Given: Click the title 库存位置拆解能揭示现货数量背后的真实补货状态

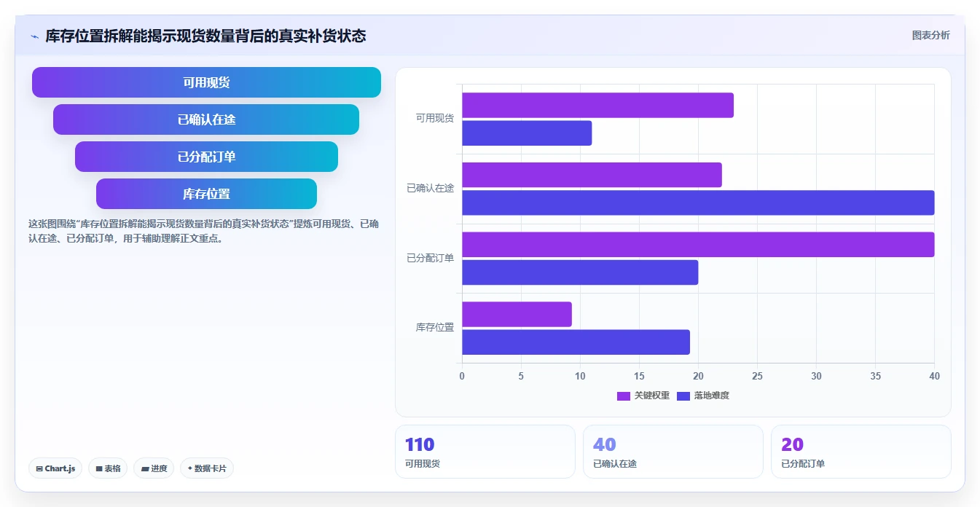Looking at the screenshot, I should [x=205, y=36].
